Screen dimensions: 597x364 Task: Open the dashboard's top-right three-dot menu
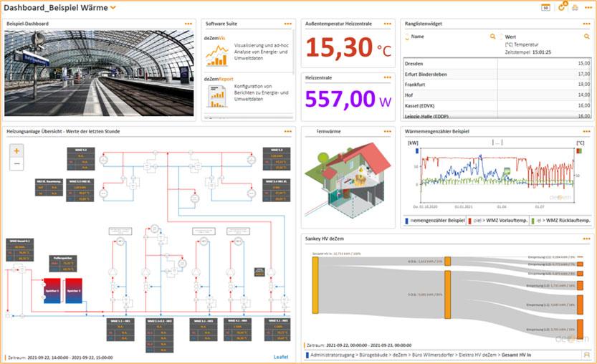tap(588, 7)
